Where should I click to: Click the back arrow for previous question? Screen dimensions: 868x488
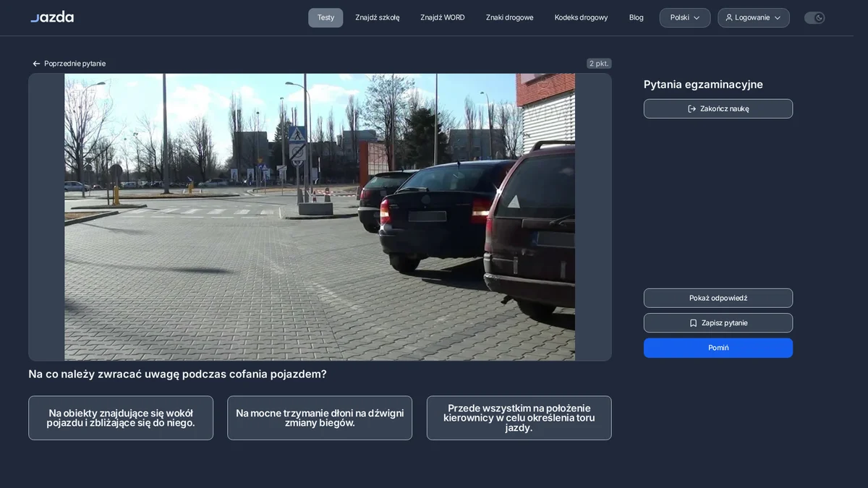click(x=36, y=64)
